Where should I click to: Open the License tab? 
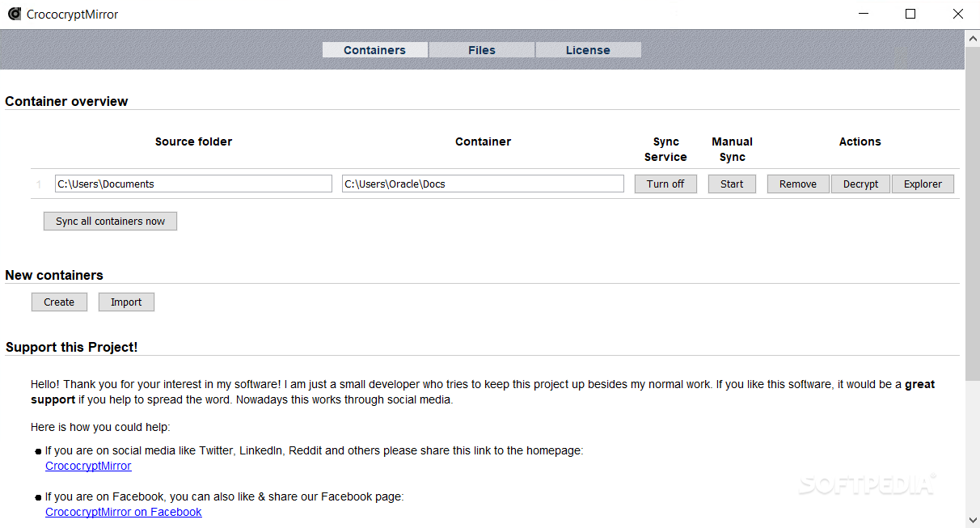pyautogui.click(x=588, y=50)
